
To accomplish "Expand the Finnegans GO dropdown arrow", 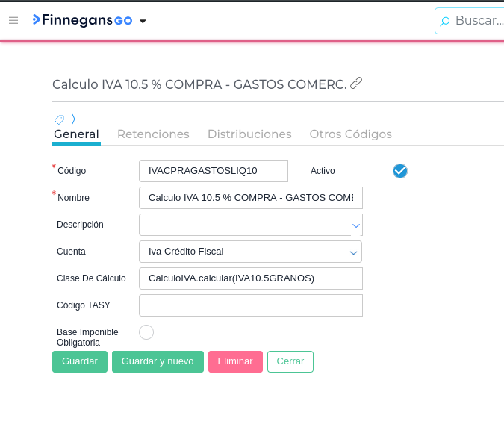I will [x=143, y=21].
